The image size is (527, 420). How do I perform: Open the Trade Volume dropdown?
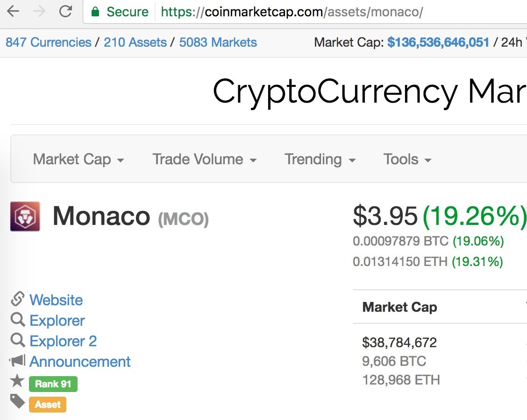point(205,159)
